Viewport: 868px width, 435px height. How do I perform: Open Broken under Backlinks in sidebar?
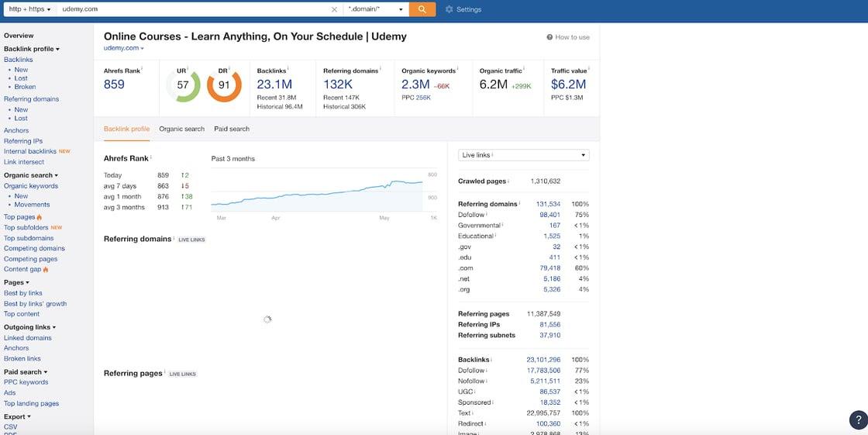[x=25, y=87]
